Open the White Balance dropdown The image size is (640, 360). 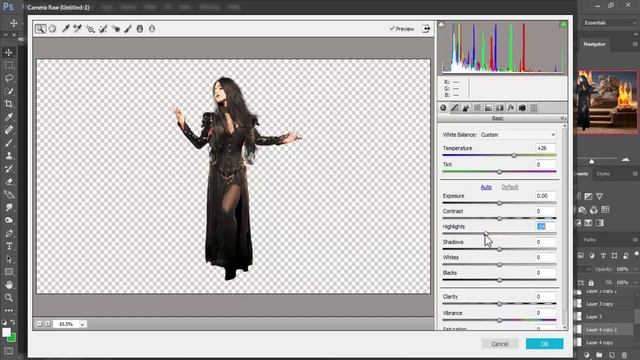tap(518, 135)
